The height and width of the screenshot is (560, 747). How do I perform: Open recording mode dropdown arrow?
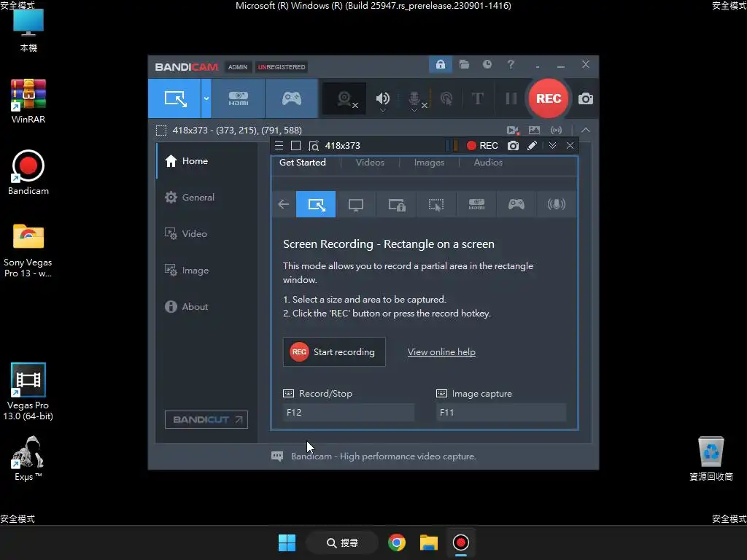click(x=206, y=98)
